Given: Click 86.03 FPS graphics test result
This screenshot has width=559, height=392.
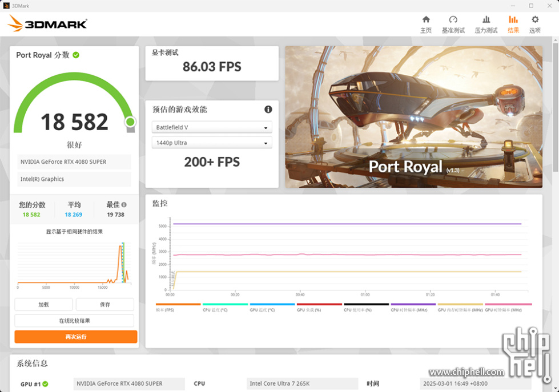Looking at the screenshot, I should [x=212, y=67].
